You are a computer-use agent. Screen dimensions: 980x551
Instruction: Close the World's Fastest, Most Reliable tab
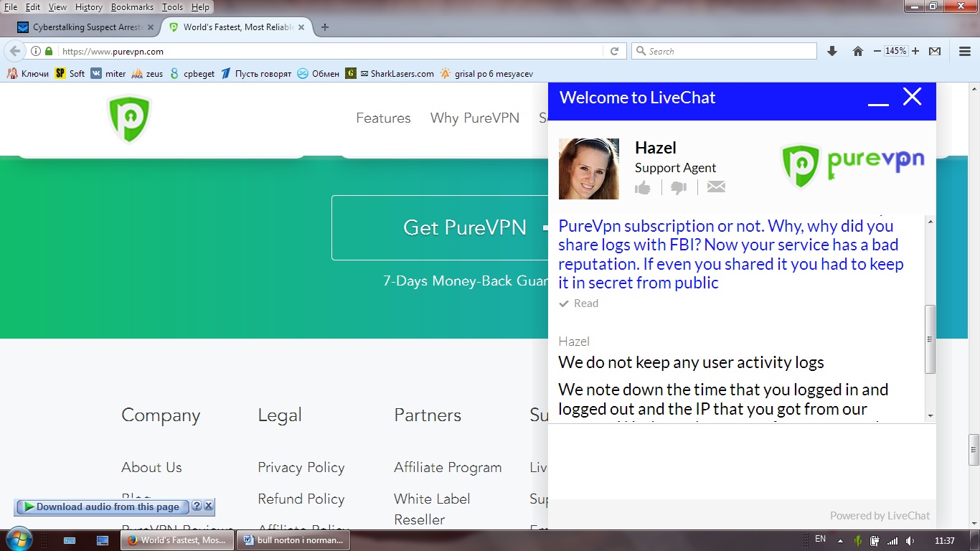tap(302, 27)
